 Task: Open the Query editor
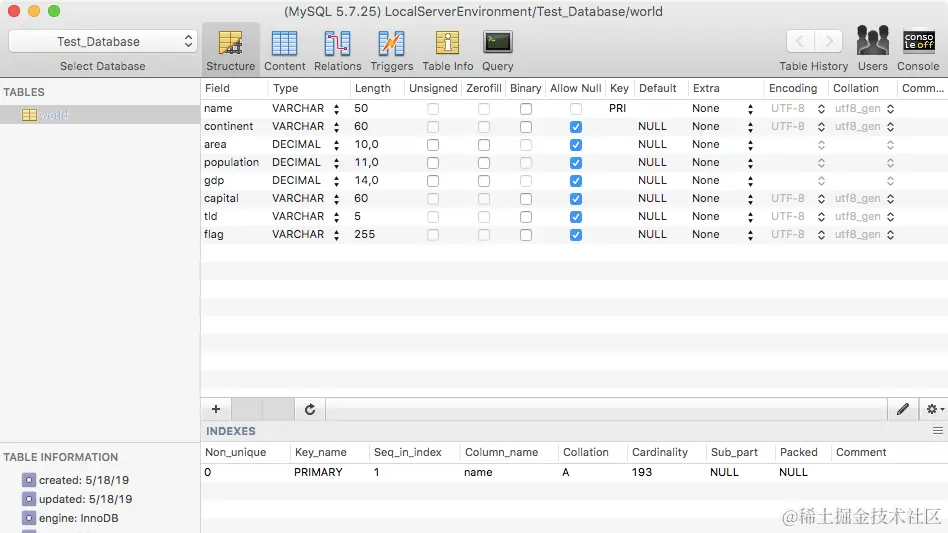coord(498,50)
